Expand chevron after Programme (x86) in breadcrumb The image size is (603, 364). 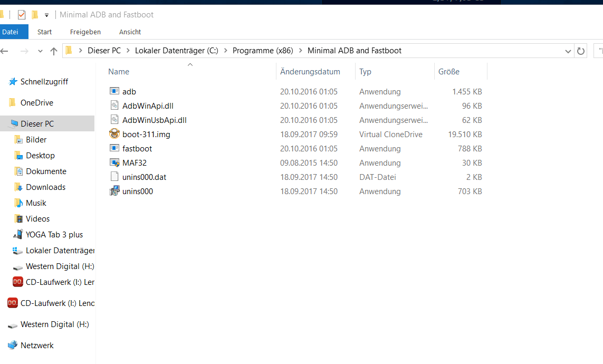tap(300, 50)
